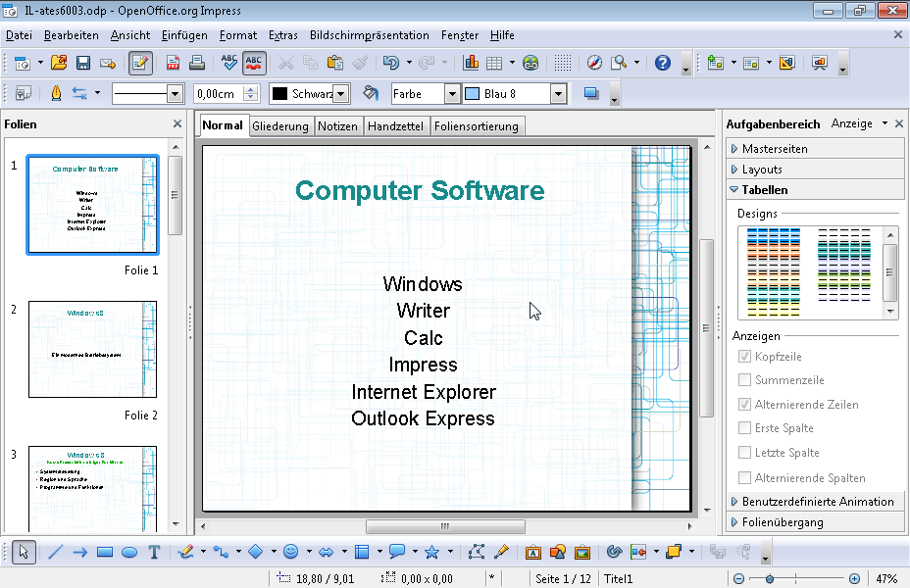Select the Text tool
The height and width of the screenshot is (588, 910).
pyautogui.click(x=154, y=552)
